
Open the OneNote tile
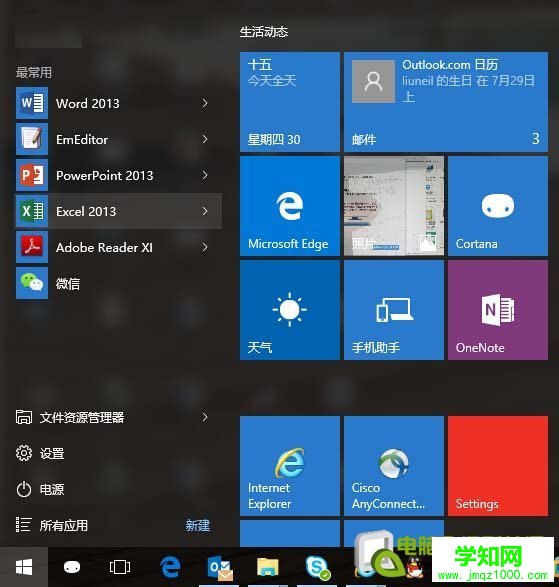tap(498, 310)
